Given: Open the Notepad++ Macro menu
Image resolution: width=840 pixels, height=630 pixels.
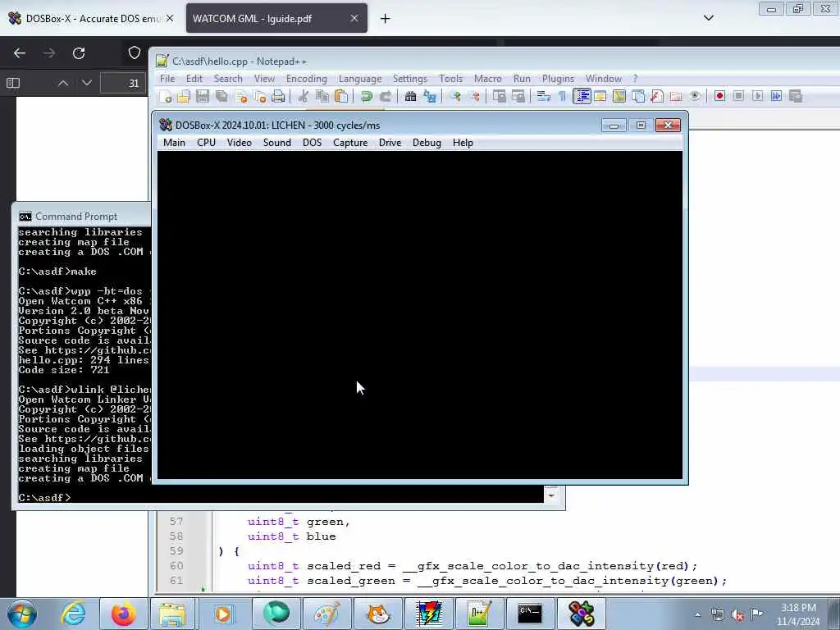Looking at the screenshot, I should (x=487, y=79).
